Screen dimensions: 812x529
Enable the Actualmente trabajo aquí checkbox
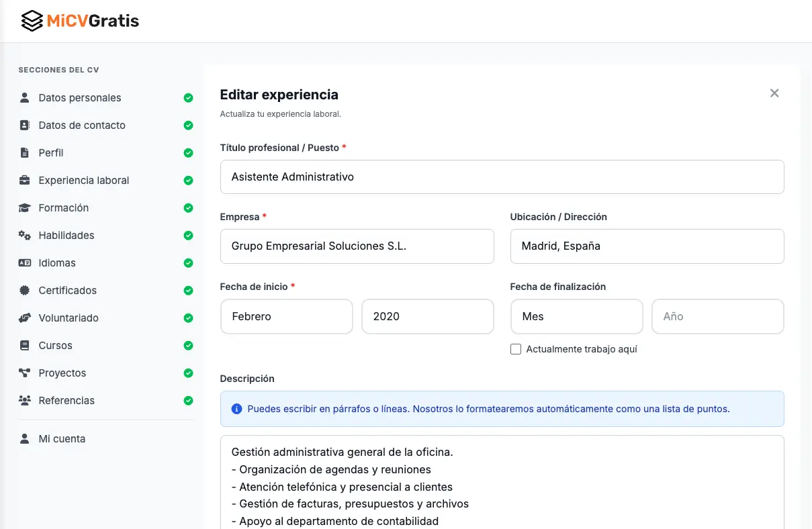(516, 349)
